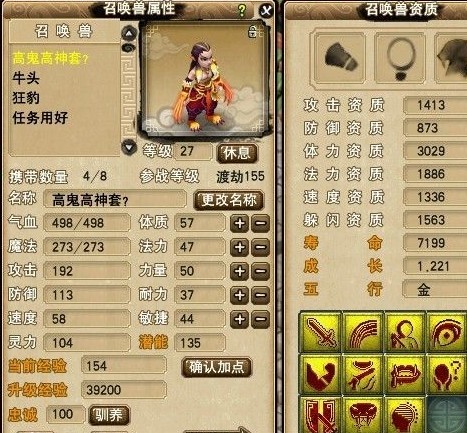The image size is (467, 433).
Task: Select 狂豹 in summon list
Action: (x=26, y=98)
